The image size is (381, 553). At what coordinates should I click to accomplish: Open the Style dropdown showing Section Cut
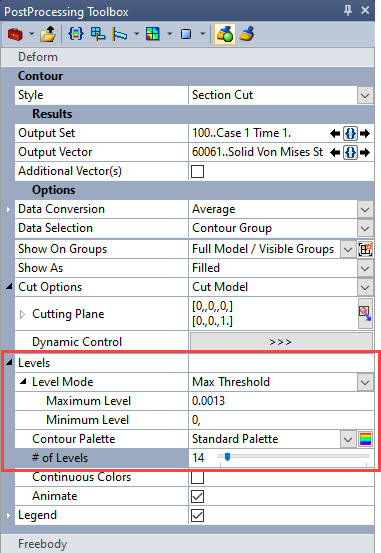[365, 96]
